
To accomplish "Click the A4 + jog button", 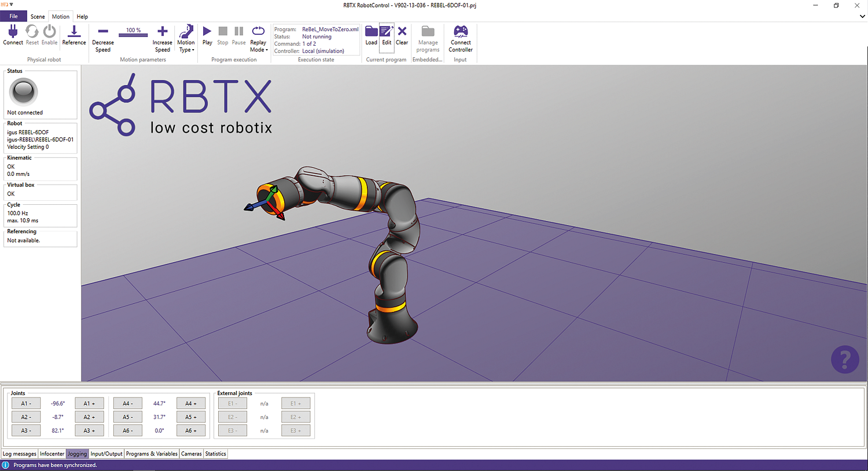I will (191, 403).
